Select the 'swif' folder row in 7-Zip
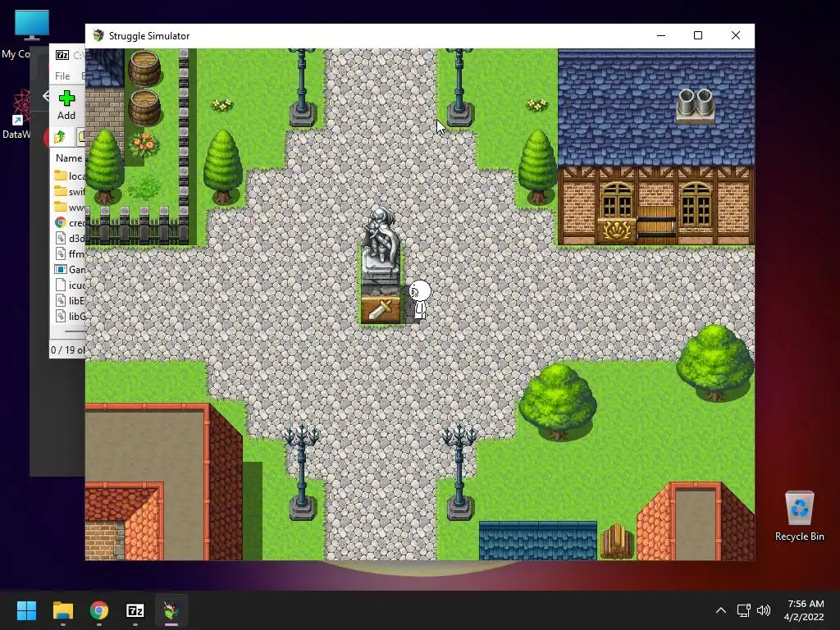The width and height of the screenshot is (840, 630). pos(69,191)
